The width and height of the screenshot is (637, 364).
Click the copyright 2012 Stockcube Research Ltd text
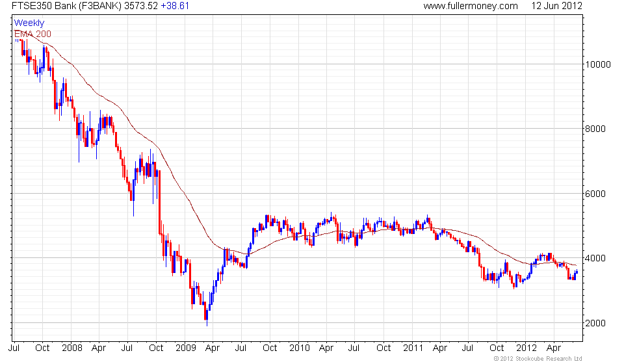point(538,359)
